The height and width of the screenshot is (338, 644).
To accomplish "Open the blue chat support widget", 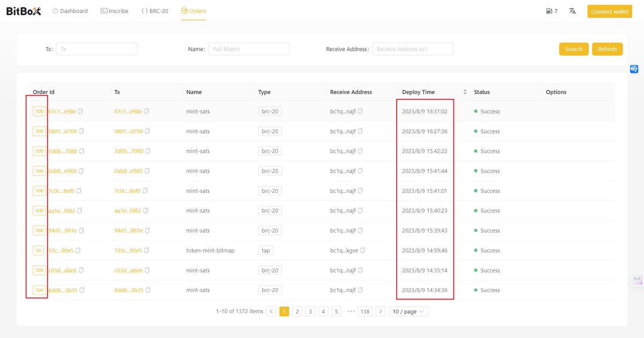I will (634, 69).
